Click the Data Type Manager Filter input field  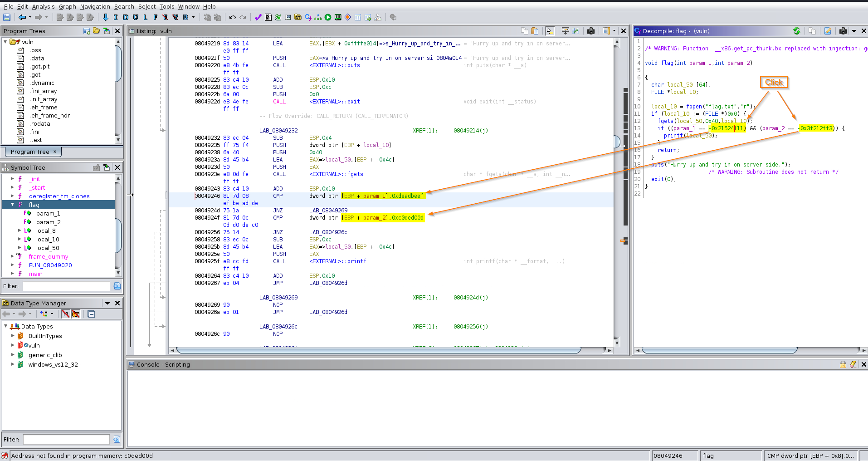coord(66,439)
